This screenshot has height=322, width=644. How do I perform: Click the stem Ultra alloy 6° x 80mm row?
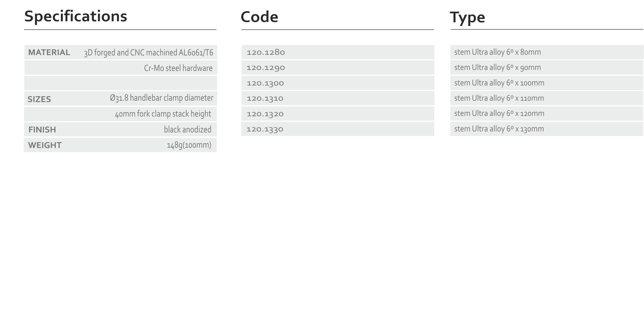[x=547, y=52]
